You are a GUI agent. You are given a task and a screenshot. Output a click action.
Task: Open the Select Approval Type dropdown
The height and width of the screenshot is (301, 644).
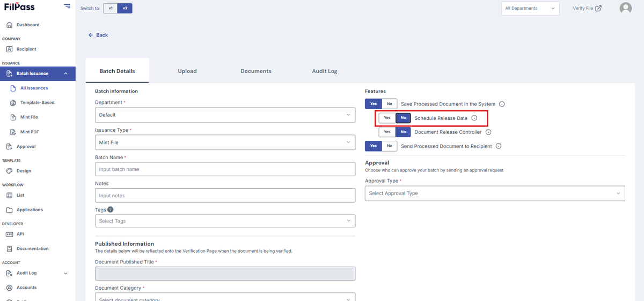click(495, 193)
